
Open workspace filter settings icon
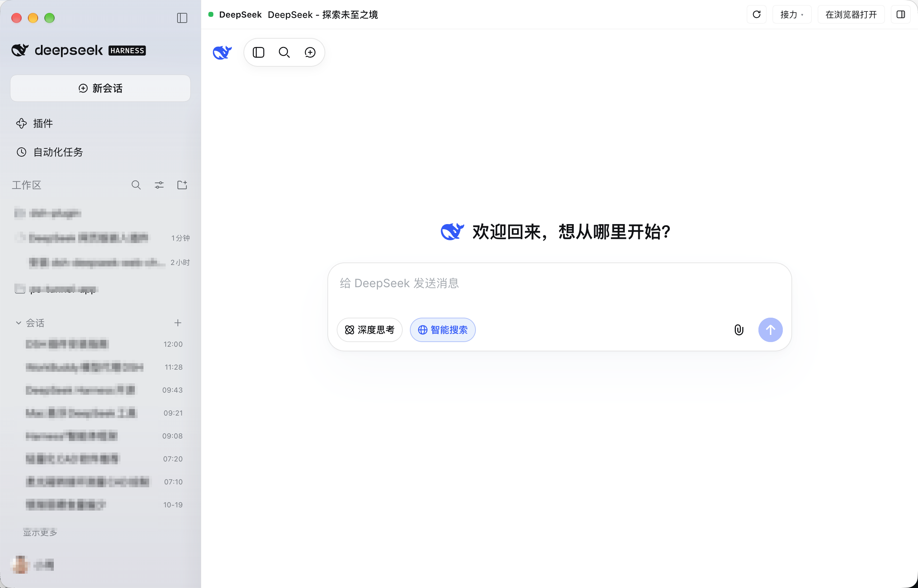[159, 185]
